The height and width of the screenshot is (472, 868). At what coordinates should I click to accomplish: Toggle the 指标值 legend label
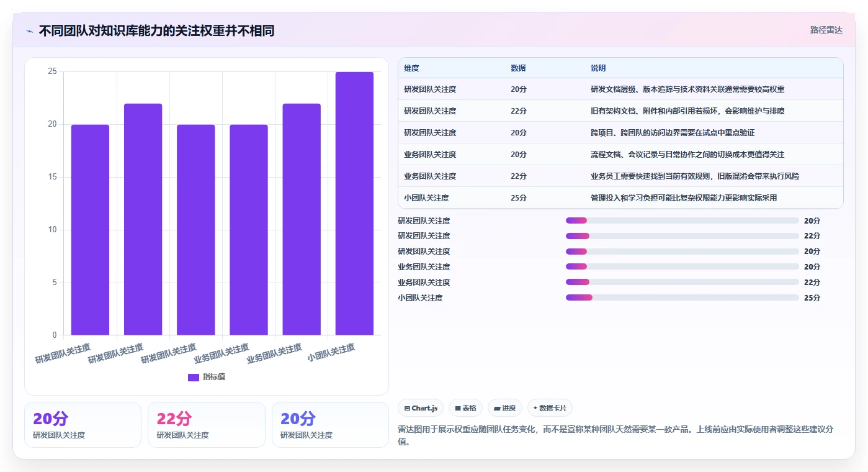[214, 377]
